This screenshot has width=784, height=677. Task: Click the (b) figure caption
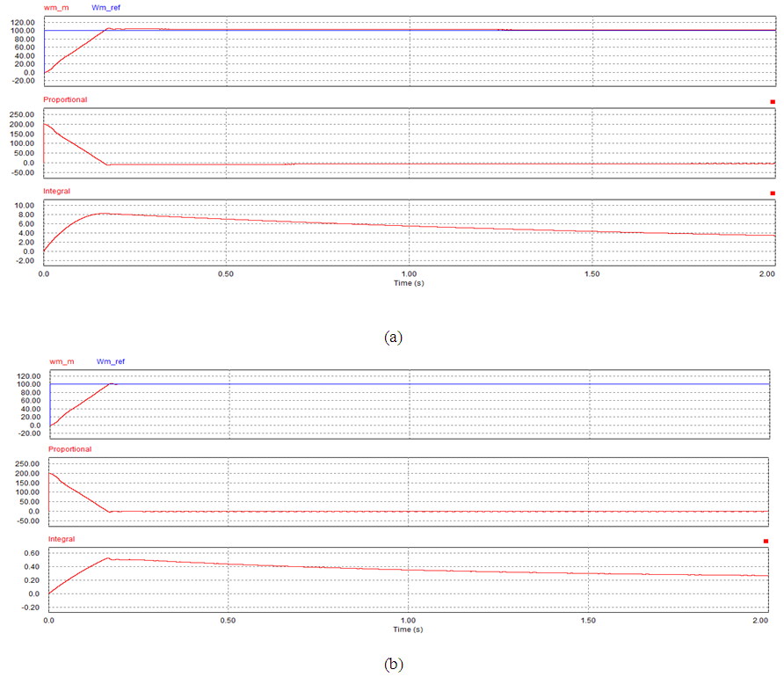coord(393,665)
